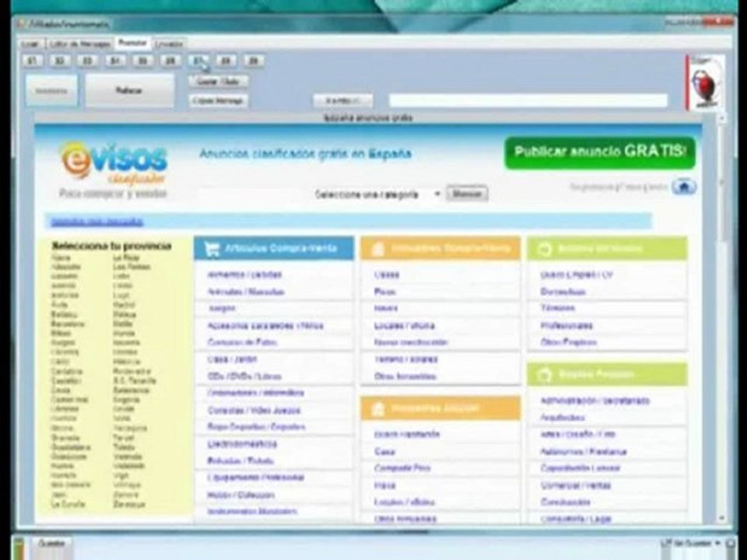Open 'Terreno / solares' category

[405, 359]
